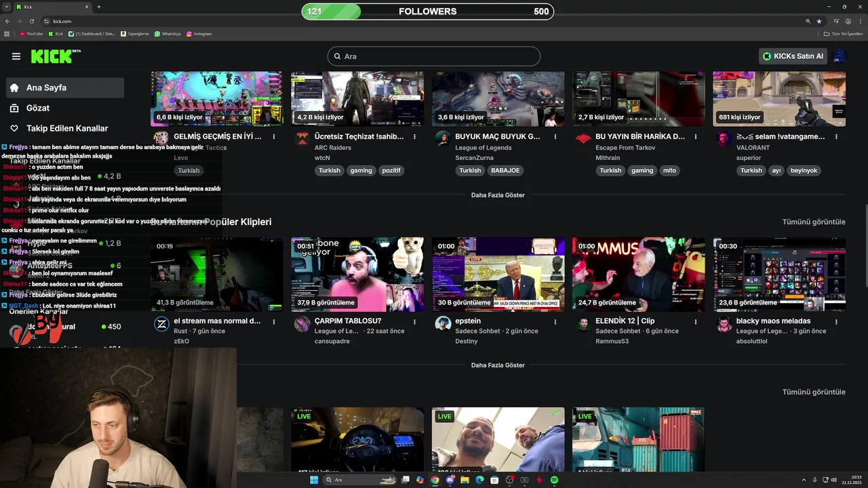Open Chrome media controls icon

[837, 21]
